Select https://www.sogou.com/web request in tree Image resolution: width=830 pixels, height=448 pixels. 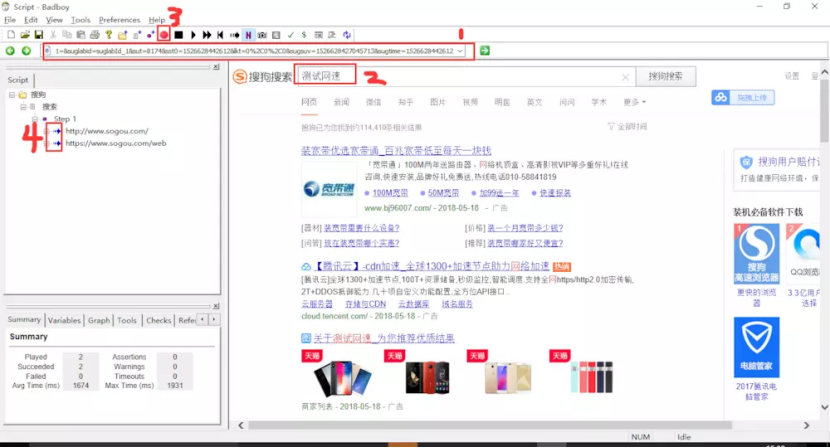(x=115, y=143)
